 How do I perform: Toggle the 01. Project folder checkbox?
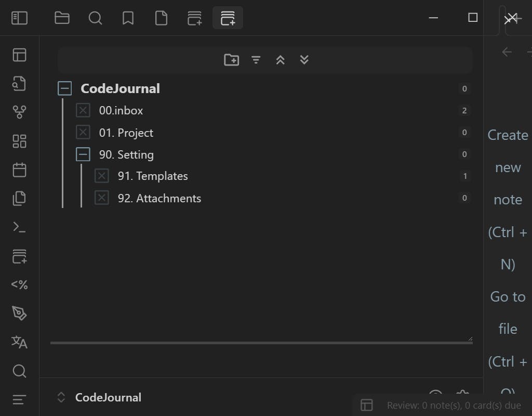83,133
